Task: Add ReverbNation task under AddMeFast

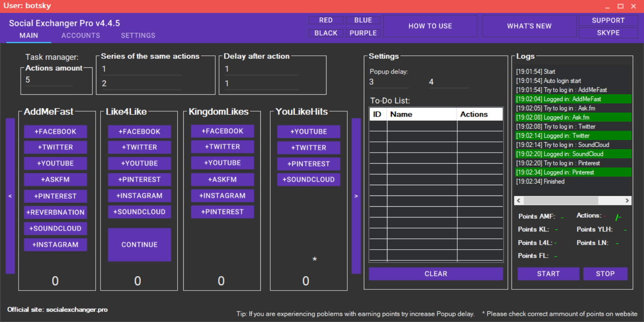Action: [55, 212]
